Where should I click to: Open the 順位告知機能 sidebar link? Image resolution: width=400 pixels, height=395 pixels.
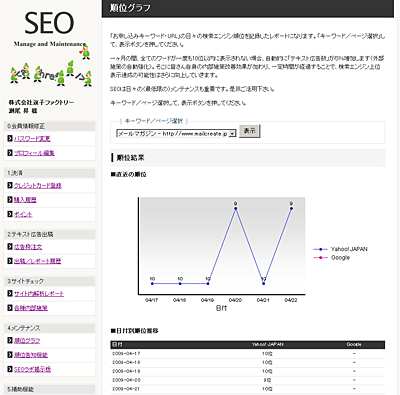[31, 355]
